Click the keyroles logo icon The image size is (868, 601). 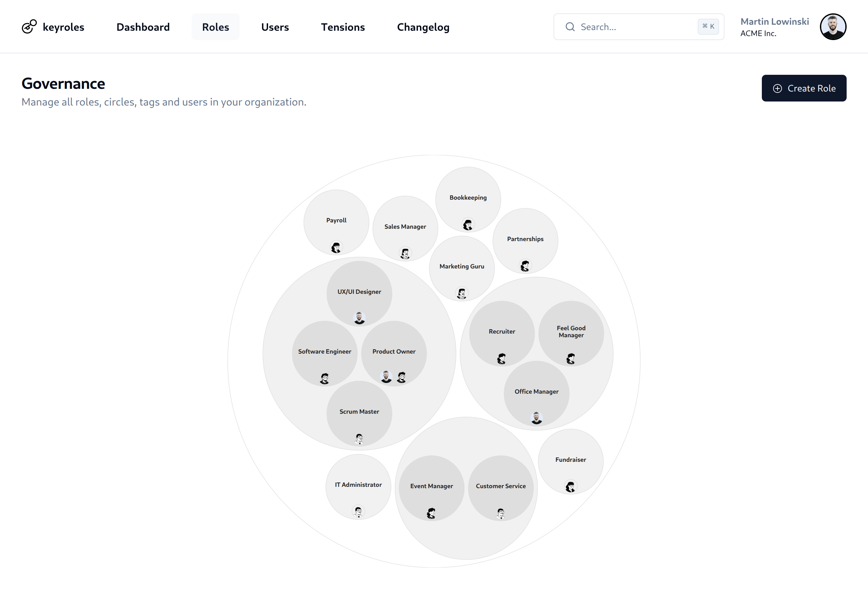pyautogui.click(x=29, y=27)
